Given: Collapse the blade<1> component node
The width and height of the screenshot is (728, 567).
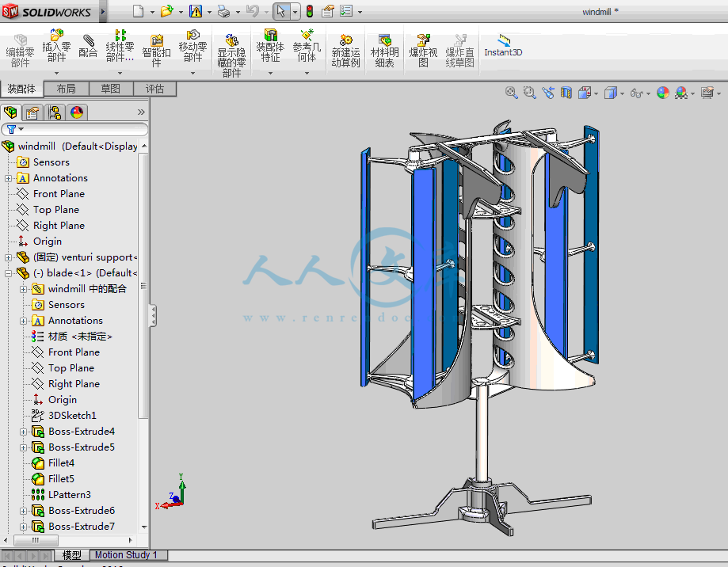Looking at the screenshot, I should [x=9, y=273].
